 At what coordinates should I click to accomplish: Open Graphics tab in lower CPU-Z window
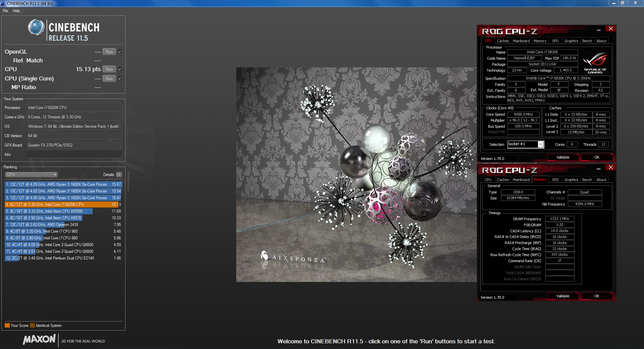pyautogui.click(x=571, y=180)
